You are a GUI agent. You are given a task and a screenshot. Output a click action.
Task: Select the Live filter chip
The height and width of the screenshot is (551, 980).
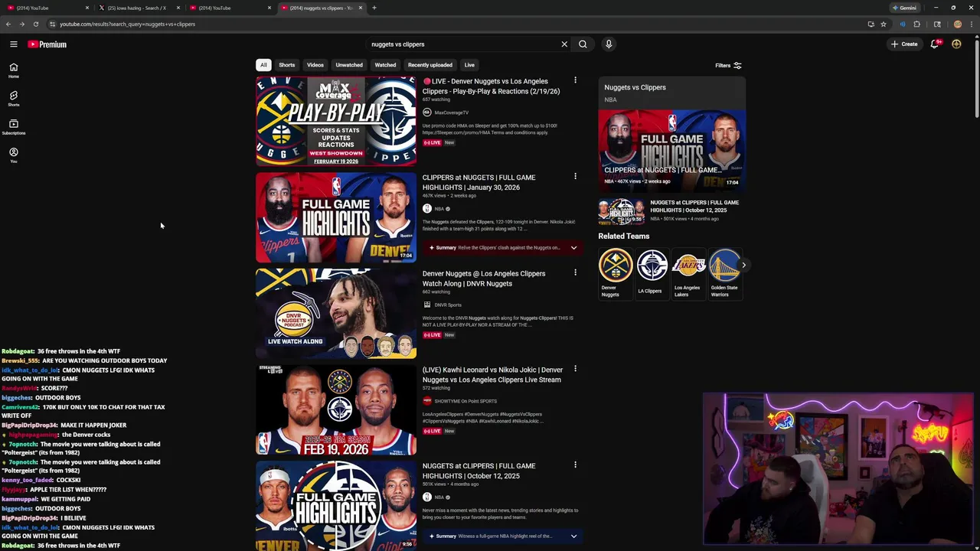tap(469, 65)
